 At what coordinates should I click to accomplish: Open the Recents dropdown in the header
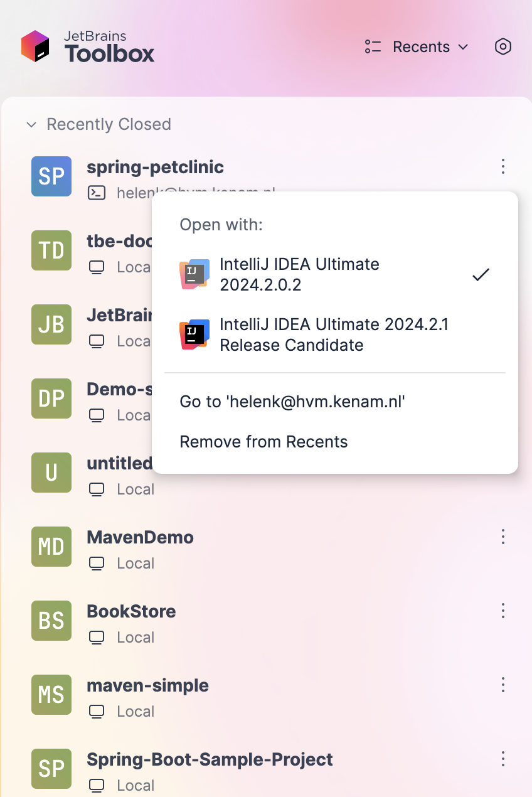[x=422, y=46]
